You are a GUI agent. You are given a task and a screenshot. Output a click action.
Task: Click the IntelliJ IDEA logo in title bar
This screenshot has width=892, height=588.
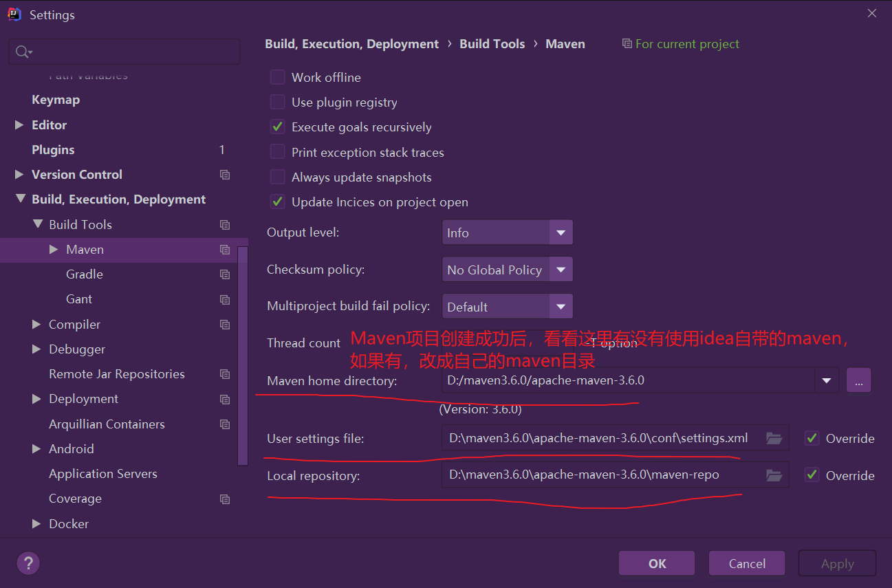(x=14, y=14)
